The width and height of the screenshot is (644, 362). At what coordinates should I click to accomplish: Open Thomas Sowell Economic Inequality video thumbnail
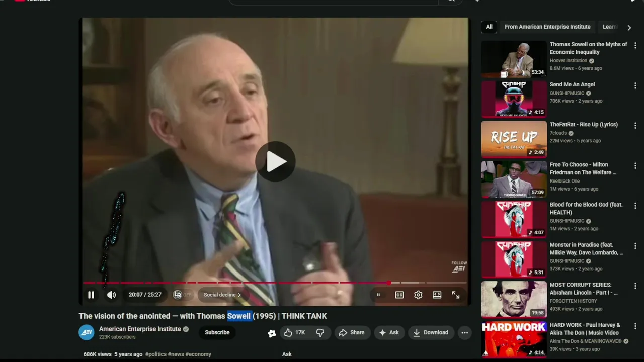click(514, 59)
